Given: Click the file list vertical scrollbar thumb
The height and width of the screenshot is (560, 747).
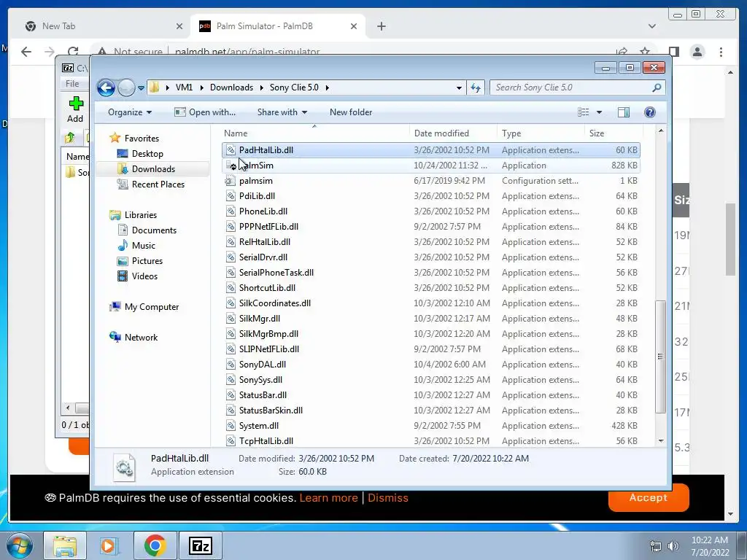Looking at the screenshot, I should point(660,357).
